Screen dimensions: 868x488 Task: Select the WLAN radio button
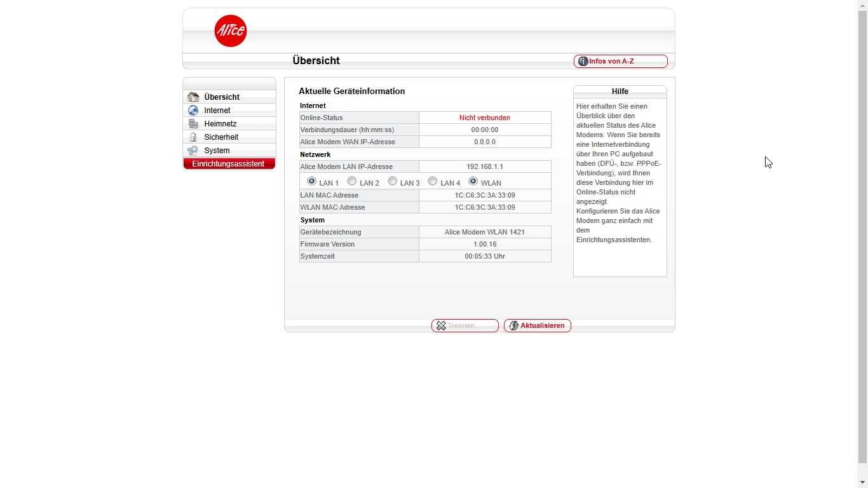point(473,181)
